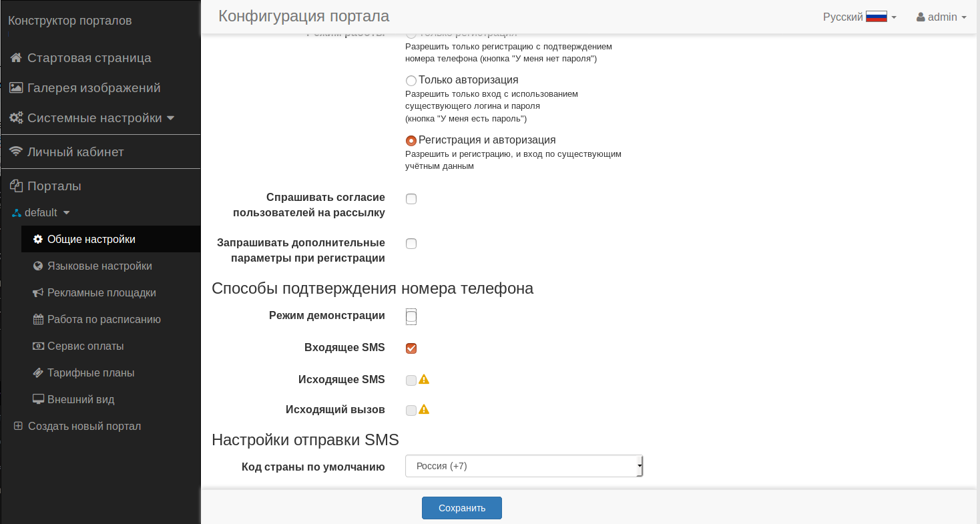980x524 pixels.
Task: Open the Русский language dropdown
Action: [859, 17]
